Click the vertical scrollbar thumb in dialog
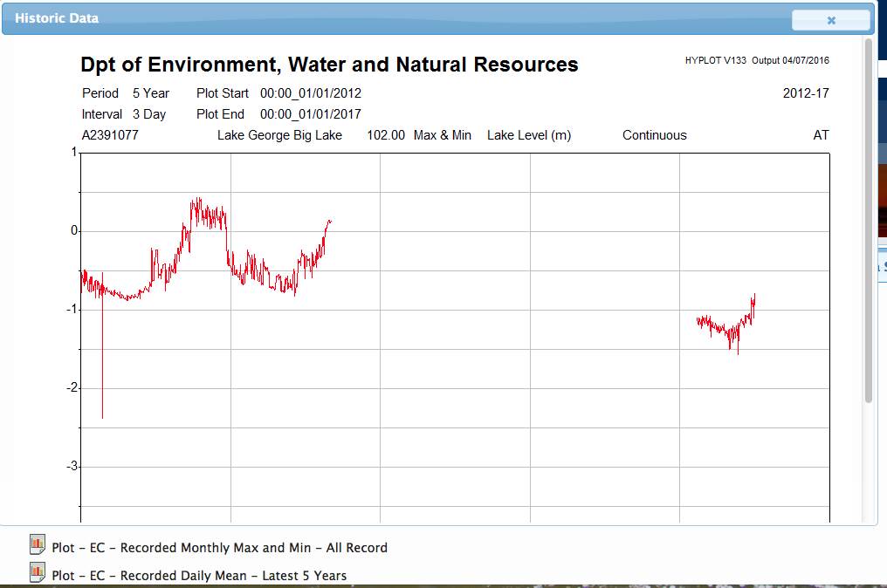 pyautogui.click(x=868, y=218)
